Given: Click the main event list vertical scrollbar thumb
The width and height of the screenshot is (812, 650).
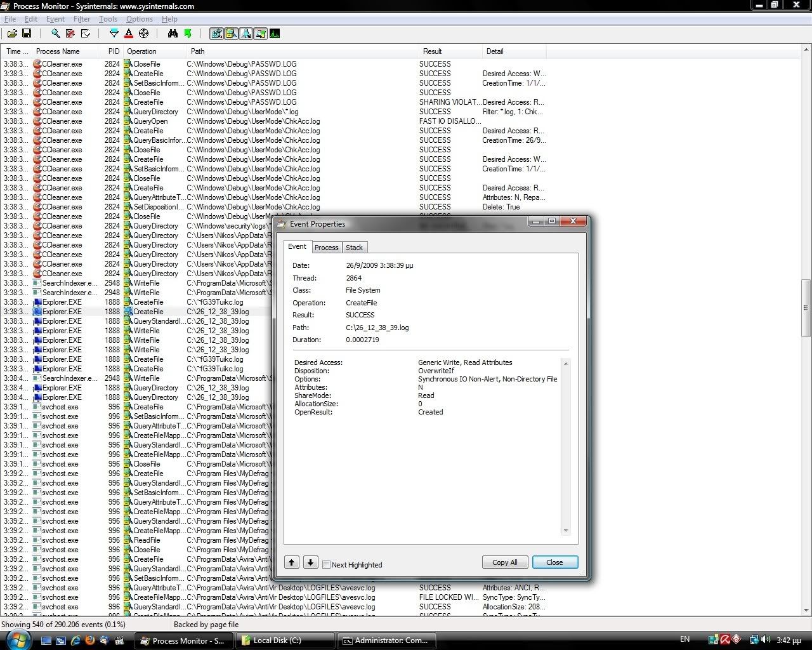Looking at the screenshot, I should click(806, 308).
